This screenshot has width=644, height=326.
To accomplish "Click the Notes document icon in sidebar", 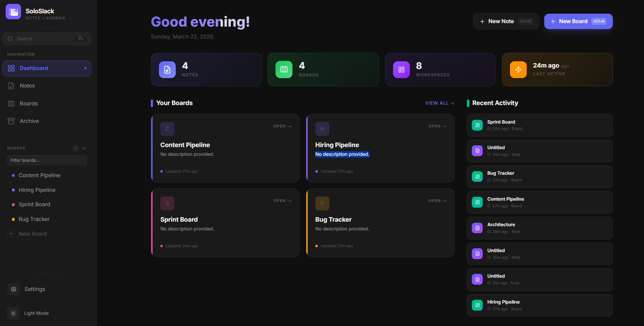I will [11, 85].
